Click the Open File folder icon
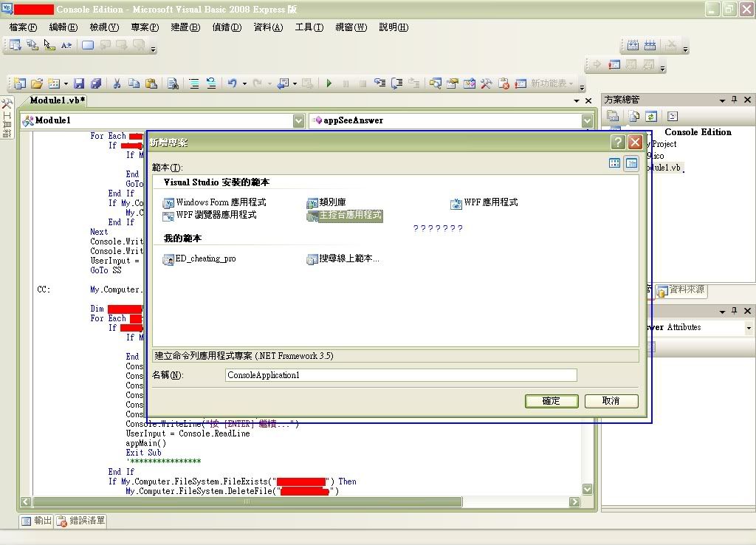This screenshot has height=545, width=756. pyautogui.click(x=37, y=83)
